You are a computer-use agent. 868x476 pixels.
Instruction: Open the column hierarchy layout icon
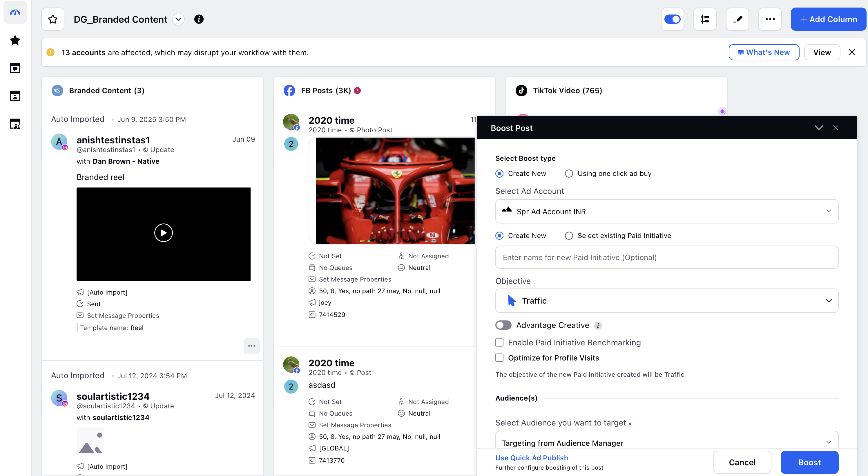705,19
